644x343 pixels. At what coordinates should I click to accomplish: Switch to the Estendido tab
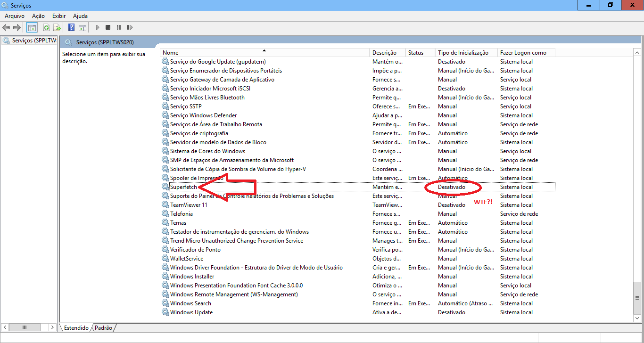click(x=76, y=327)
